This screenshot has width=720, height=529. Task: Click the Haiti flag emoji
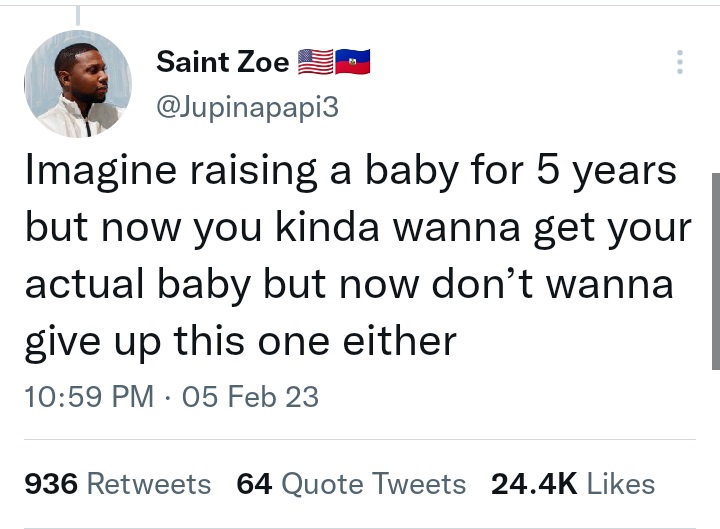(352, 63)
